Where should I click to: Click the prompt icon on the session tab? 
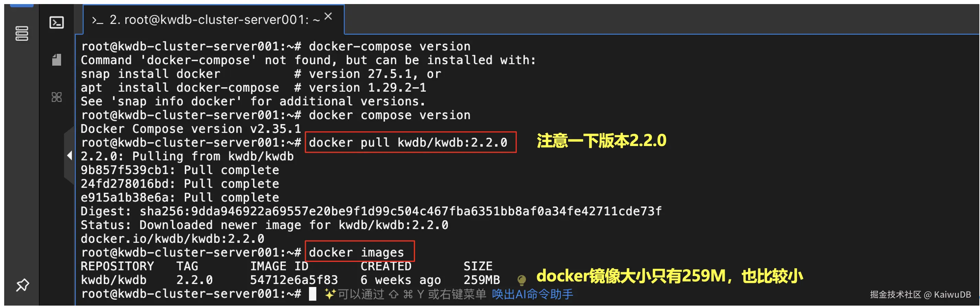[97, 21]
